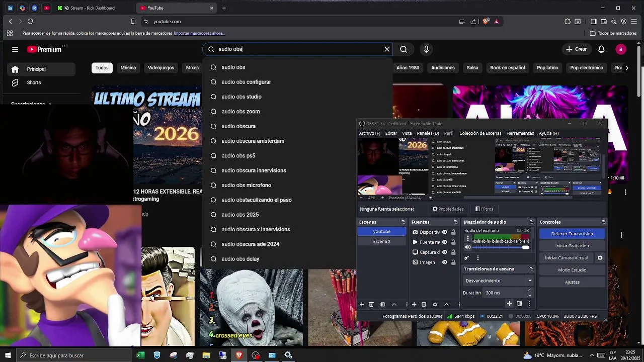Open Vista menu in OBS
Viewport: 644px width, 362px height.
click(x=407, y=133)
